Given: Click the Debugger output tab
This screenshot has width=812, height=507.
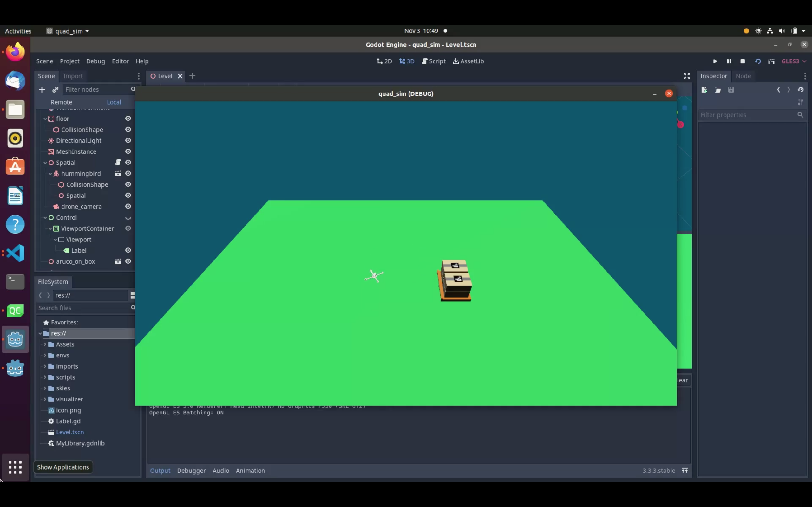Looking at the screenshot, I should (191, 470).
